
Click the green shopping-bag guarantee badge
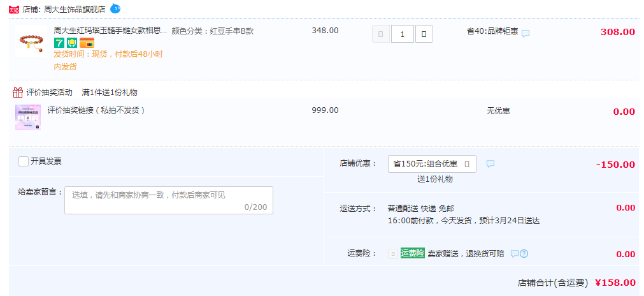pos(72,43)
